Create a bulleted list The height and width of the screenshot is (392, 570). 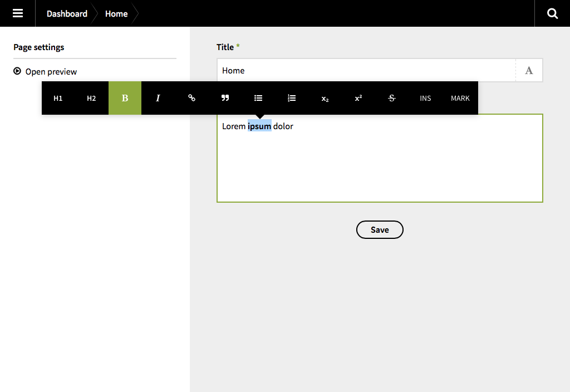pyautogui.click(x=258, y=98)
